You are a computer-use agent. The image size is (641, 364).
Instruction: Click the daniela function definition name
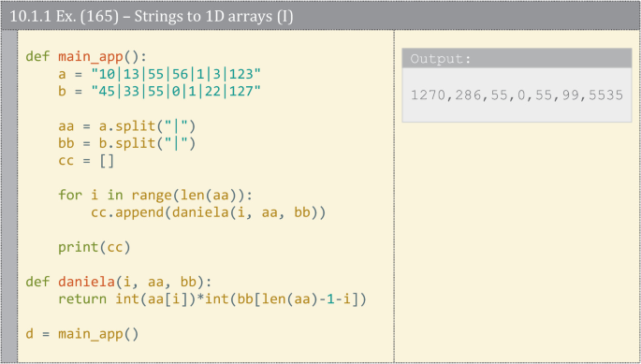pos(86,282)
